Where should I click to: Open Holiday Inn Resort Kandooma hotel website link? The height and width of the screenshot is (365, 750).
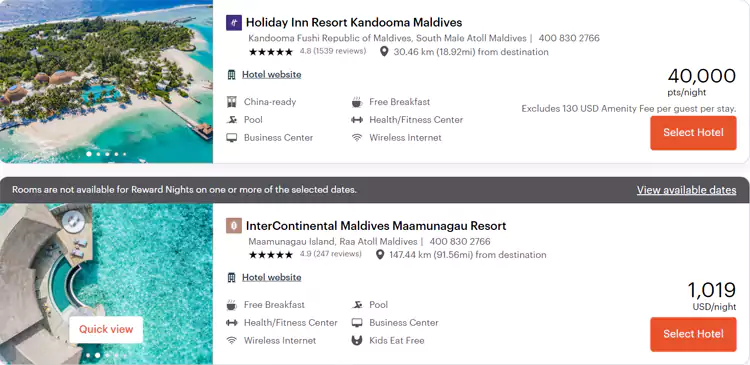tap(271, 75)
